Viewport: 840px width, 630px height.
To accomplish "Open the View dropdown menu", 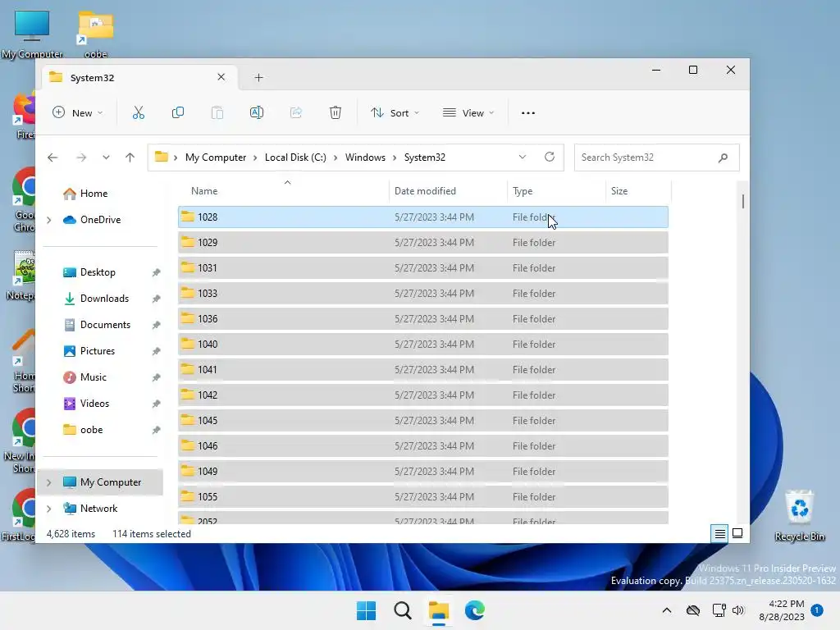I will pyautogui.click(x=468, y=112).
